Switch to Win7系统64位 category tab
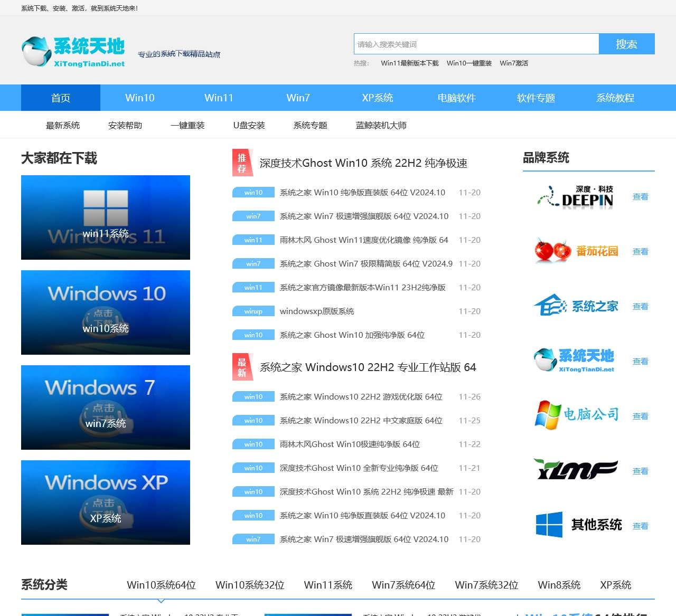Viewport: 676px width, 616px height. (403, 585)
